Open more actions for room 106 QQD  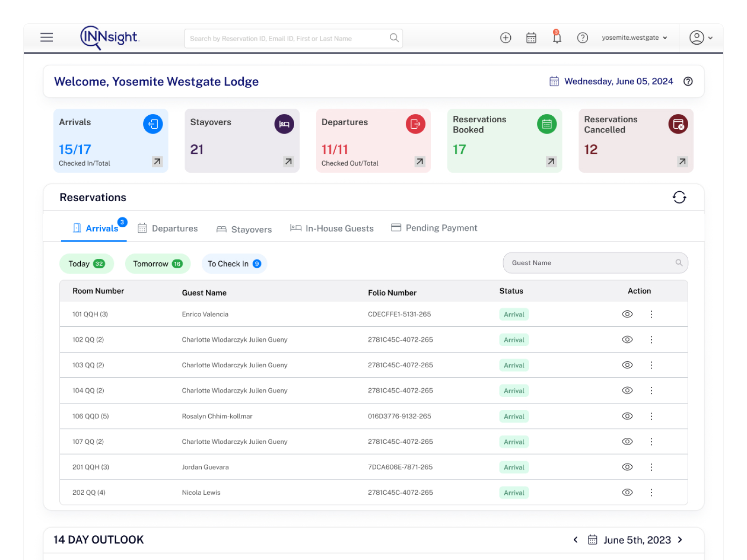click(651, 416)
